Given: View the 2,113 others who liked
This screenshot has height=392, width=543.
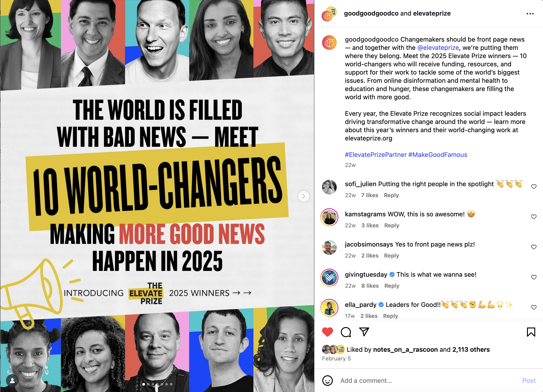Looking at the screenshot, I should click(x=471, y=349).
